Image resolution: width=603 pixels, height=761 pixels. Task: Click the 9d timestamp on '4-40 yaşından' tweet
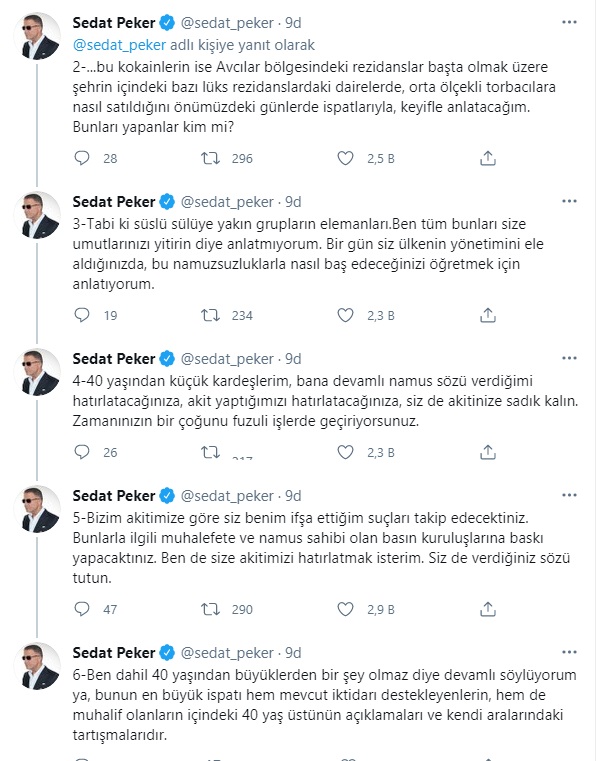coord(293,359)
